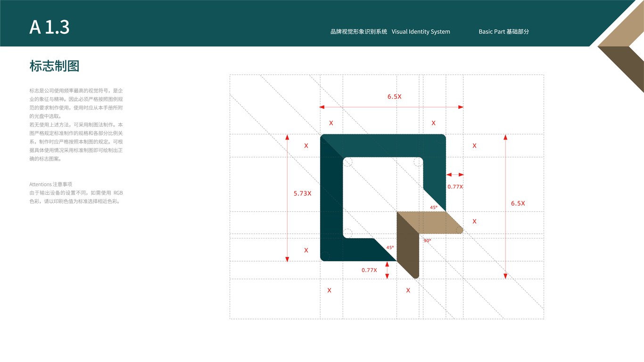Click the "45°" label near the logo's bottom edge
644x362 pixels.
(390, 247)
